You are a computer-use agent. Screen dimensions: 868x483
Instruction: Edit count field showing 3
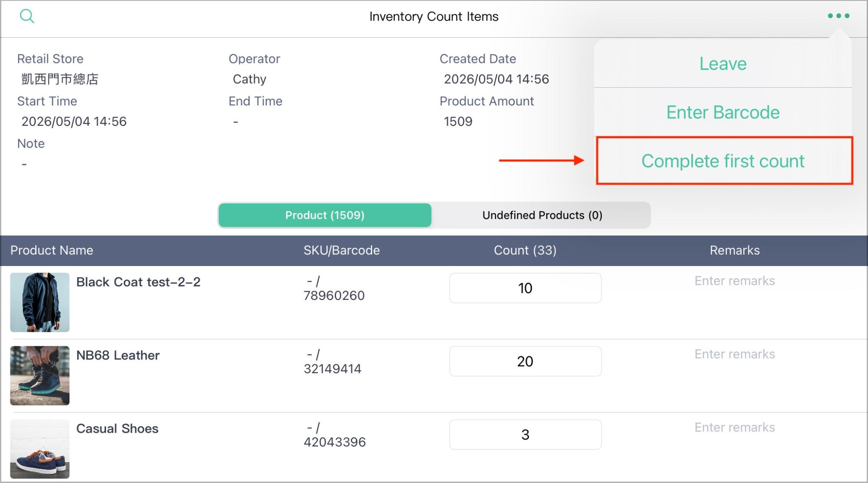click(525, 435)
